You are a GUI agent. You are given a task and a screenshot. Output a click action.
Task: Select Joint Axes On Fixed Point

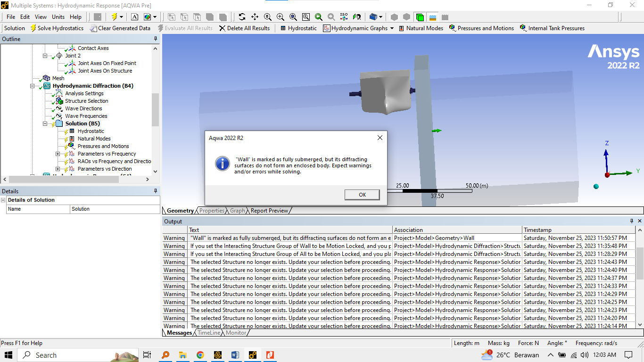tap(107, 63)
